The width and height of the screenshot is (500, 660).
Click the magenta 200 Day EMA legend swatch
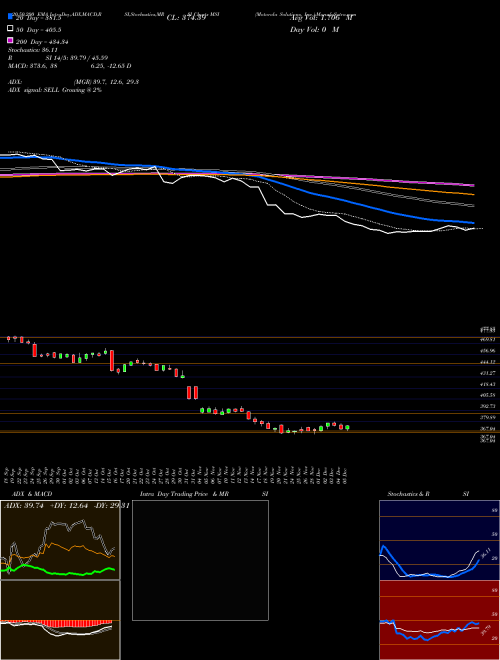coord(10,40)
